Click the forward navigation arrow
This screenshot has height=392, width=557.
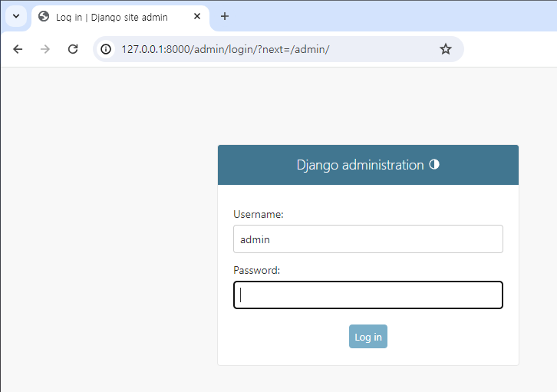click(x=45, y=49)
